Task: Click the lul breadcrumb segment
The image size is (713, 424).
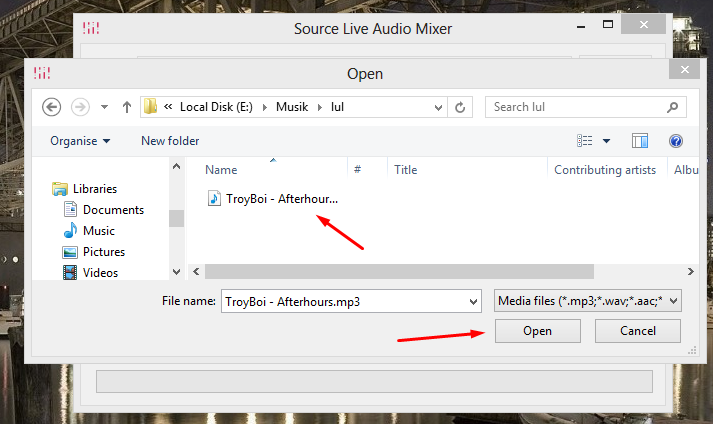Action: [337, 107]
